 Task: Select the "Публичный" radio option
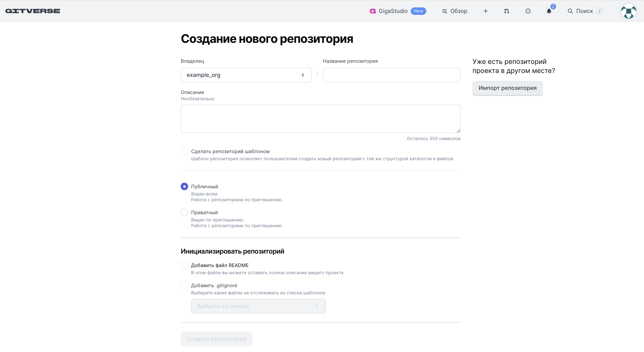pos(184,186)
